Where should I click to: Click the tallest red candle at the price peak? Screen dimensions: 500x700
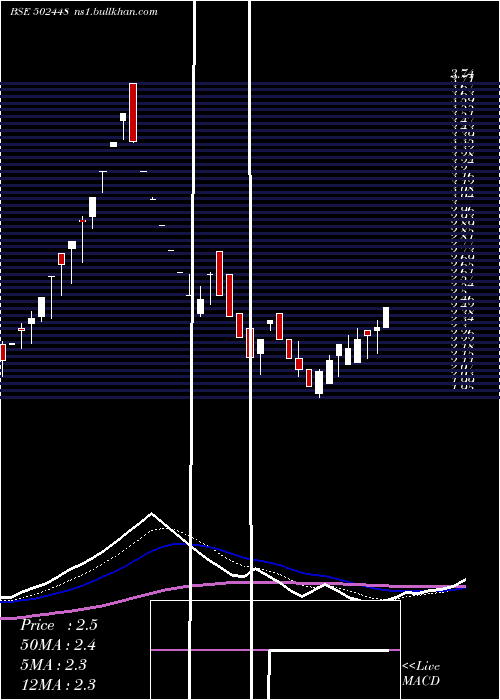pos(133,112)
